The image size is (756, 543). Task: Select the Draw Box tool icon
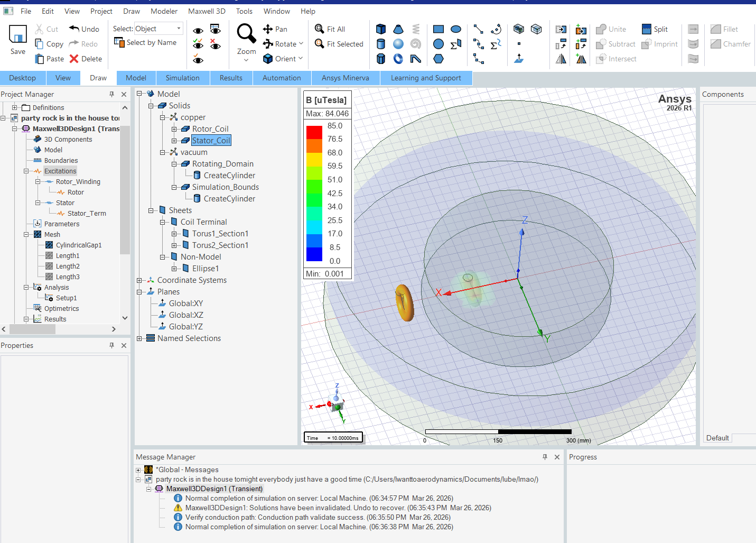pyautogui.click(x=380, y=29)
